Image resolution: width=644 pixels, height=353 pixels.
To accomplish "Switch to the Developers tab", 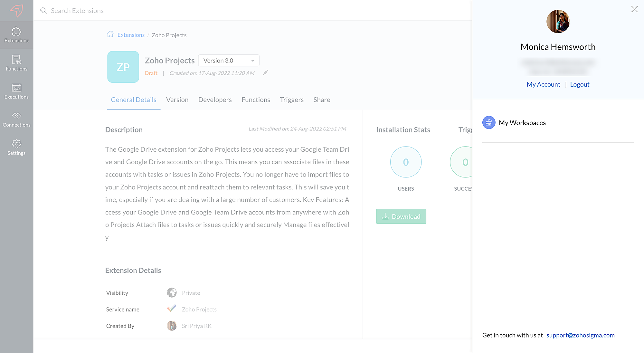I will tap(215, 100).
